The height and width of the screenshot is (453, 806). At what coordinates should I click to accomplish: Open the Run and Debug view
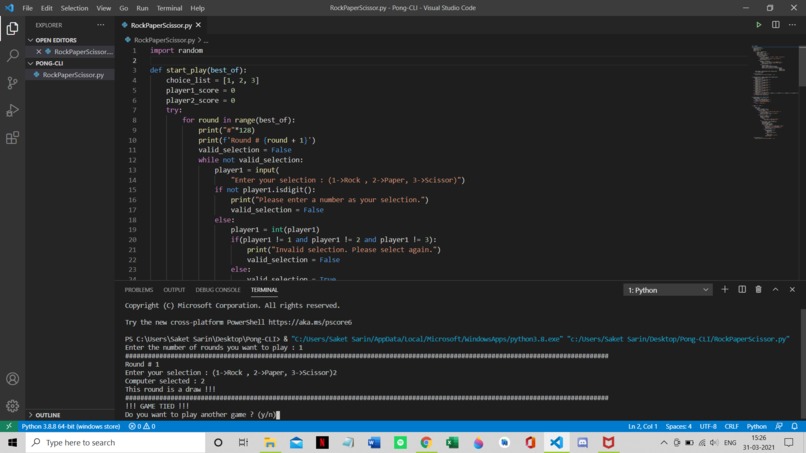click(12, 110)
